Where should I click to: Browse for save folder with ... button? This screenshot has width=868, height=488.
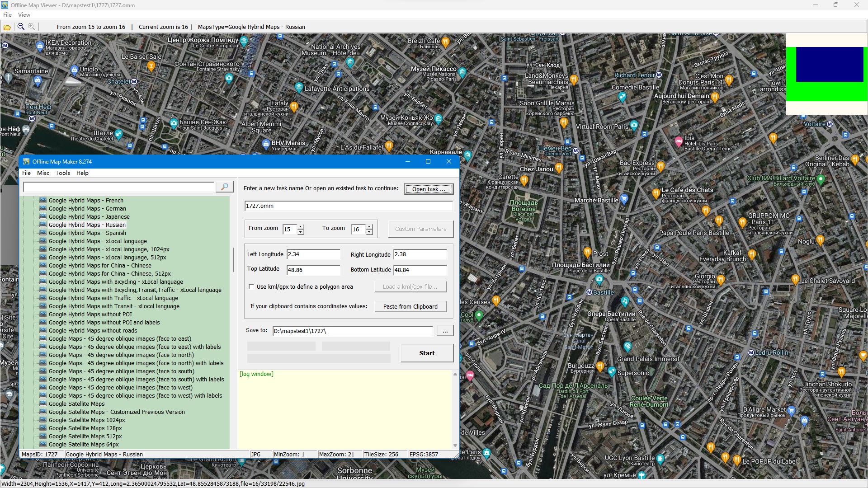point(445,331)
